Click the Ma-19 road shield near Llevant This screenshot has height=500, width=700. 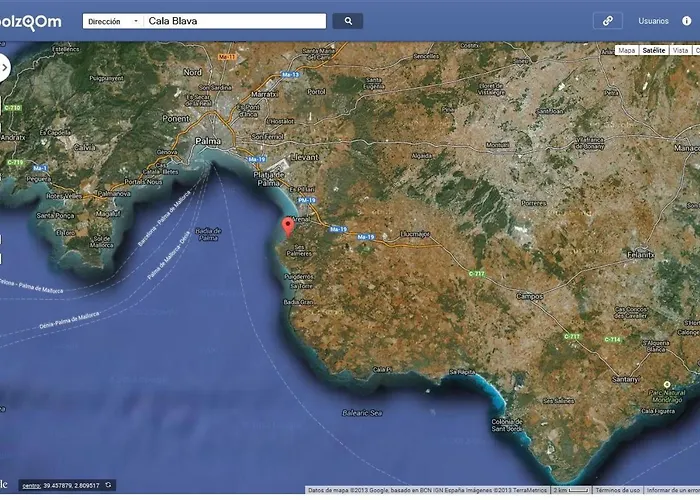(x=257, y=159)
